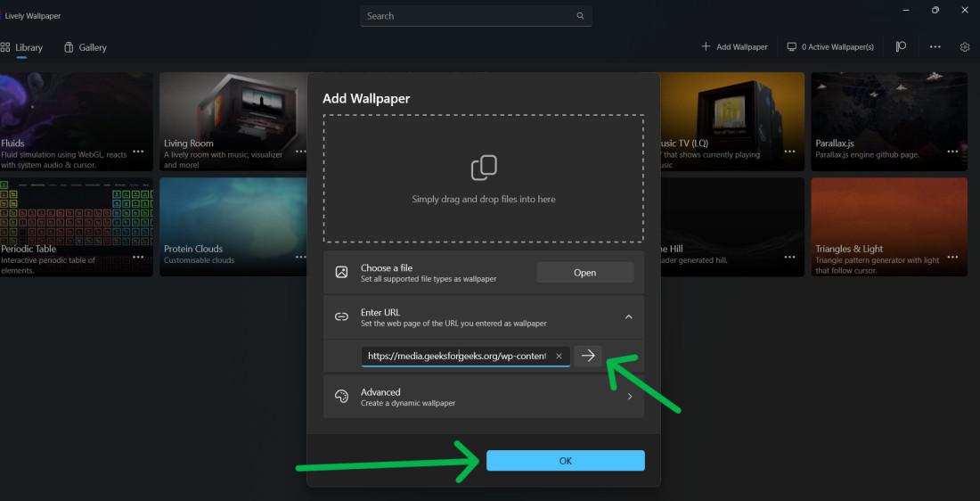Click the Add Wallpaper toolbar button
Viewport: 980px width, 501px height.
[x=734, y=47]
